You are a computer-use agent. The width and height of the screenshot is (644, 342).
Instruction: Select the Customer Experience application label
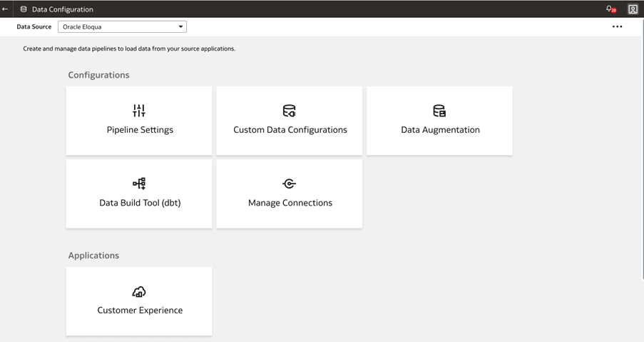140,311
